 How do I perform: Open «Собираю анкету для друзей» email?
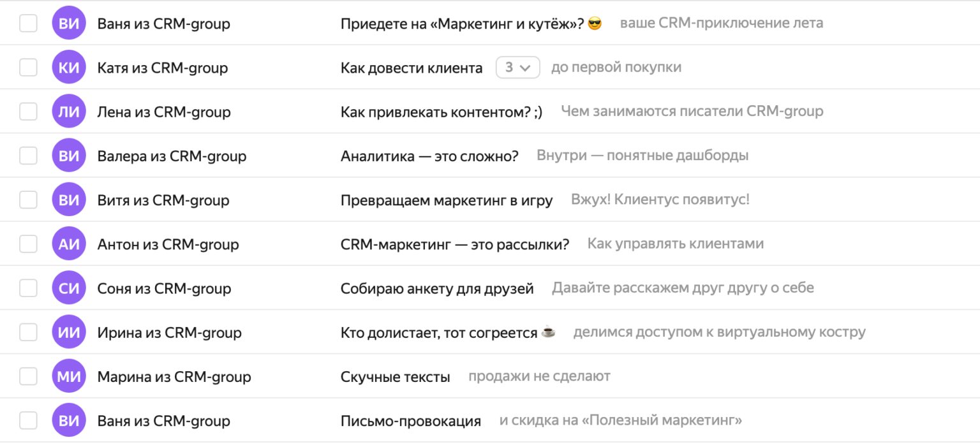[437, 288]
